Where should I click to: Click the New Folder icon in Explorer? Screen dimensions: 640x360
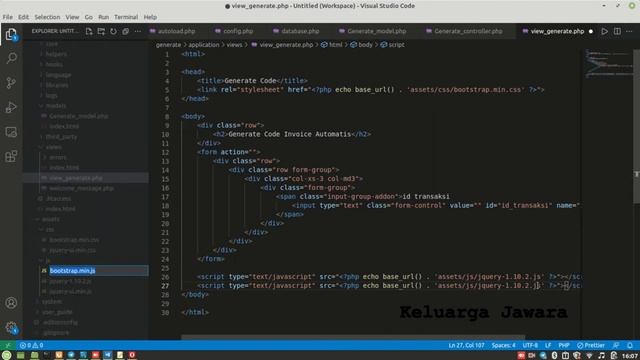point(101,31)
